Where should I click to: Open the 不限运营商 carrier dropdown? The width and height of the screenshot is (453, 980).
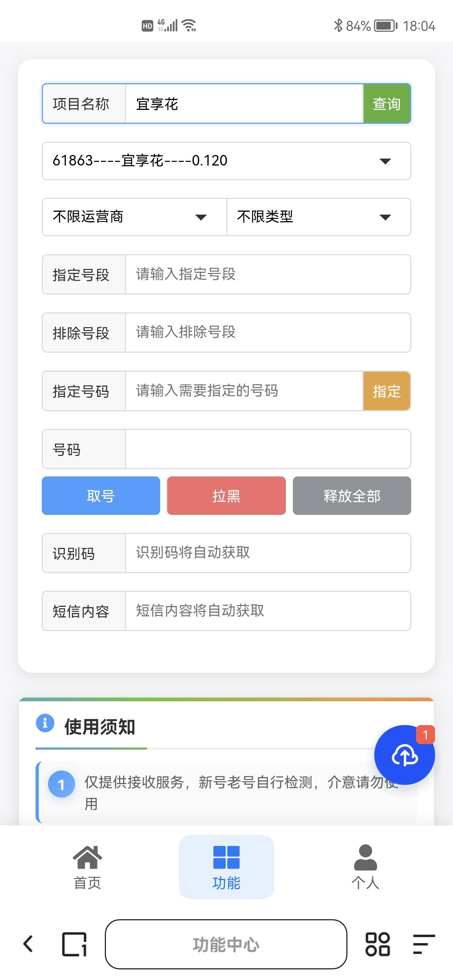pos(134,217)
